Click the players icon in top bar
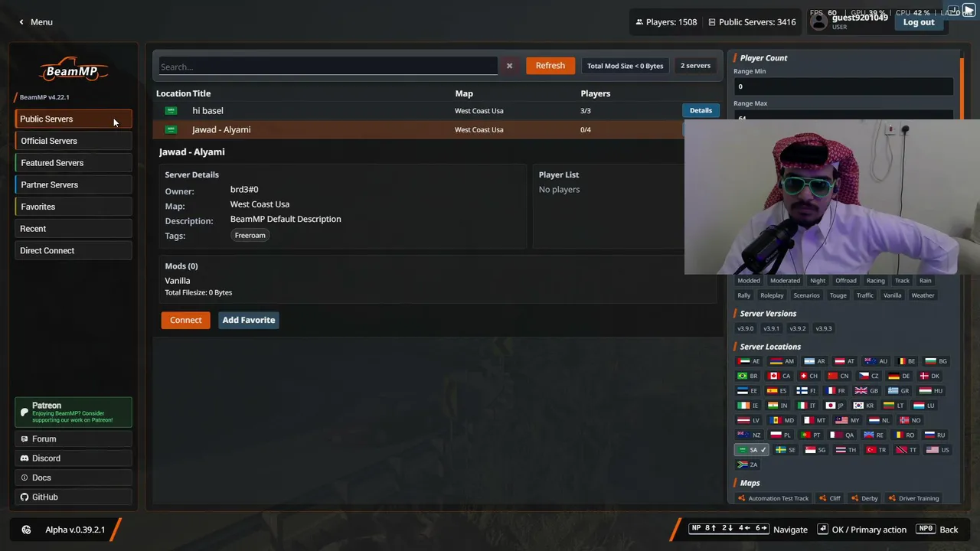The height and width of the screenshot is (551, 980). [639, 22]
